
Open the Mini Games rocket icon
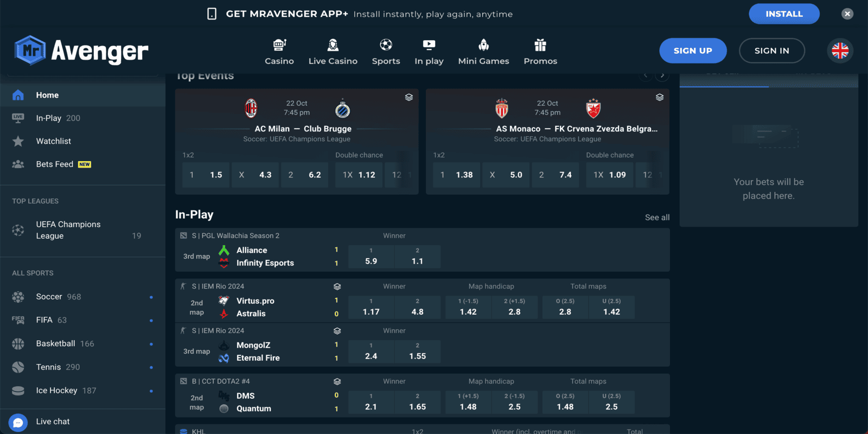(483, 45)
